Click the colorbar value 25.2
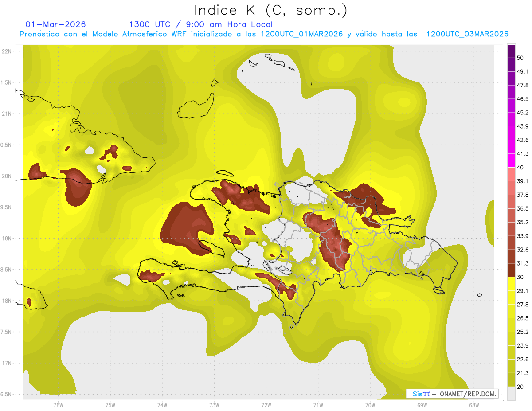Image resolution: width=532 pixels, height=411 pixels. pos(523,332)
